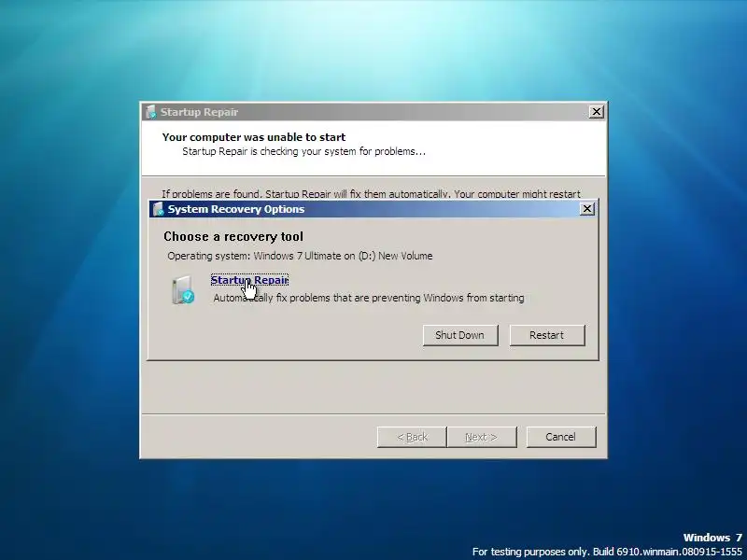Click 'Startup Repair is checking your system' text
747x560 pixels.
point(304,151)
